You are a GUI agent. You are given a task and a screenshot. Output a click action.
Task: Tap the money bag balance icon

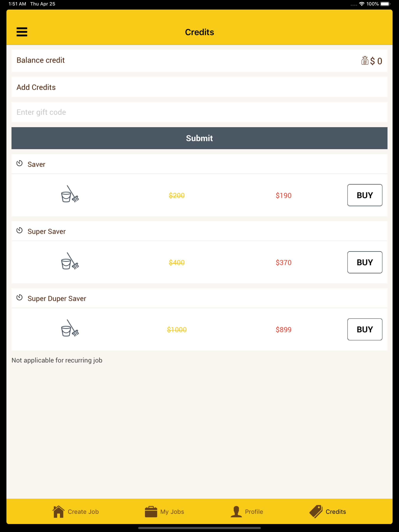365,61
